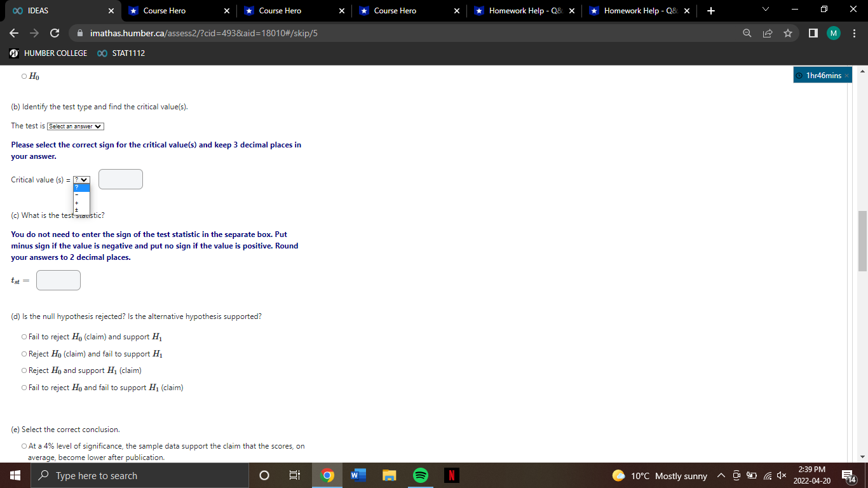This screenshot has height=488, width=868.
Task: Open STAT1112 bookmark
Action: pos(121,53)
